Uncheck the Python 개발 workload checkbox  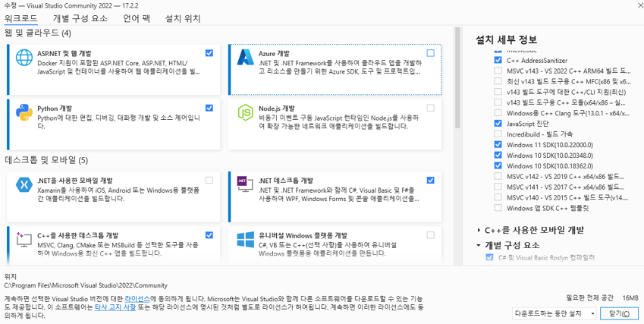(x=209, y=108)
